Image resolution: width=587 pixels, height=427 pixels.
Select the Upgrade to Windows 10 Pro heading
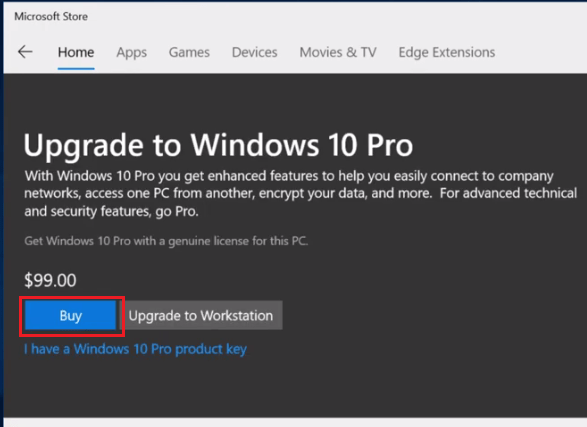[218, 145]
